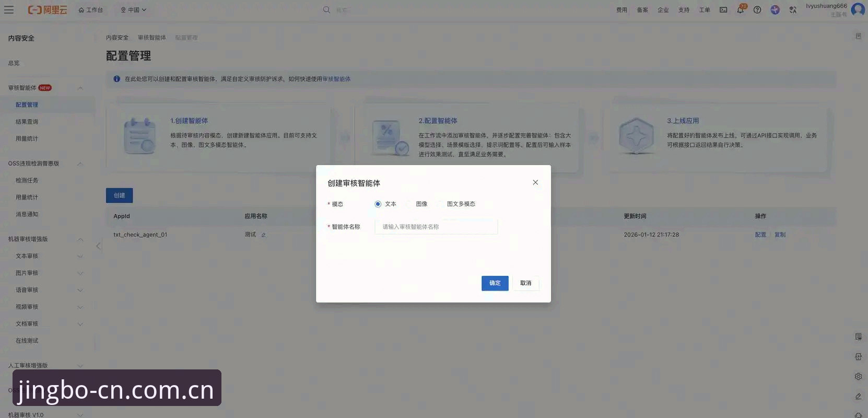This screenshot has height=418, width=868.
Task: Open the survey icon on right rail
Action: coord(858,336)
